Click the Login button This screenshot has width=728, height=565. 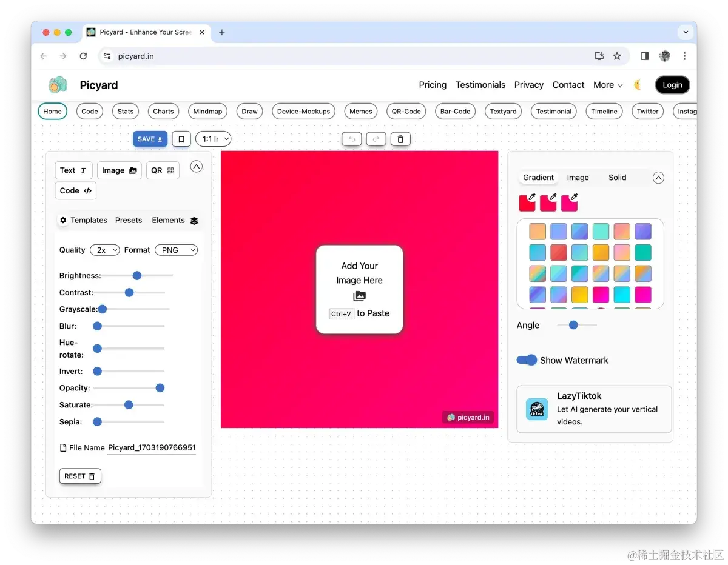tap(672, 85)
